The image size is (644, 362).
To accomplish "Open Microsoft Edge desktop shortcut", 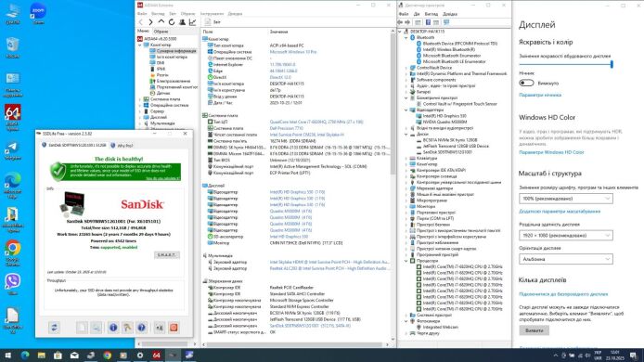I will pos(12,185).
